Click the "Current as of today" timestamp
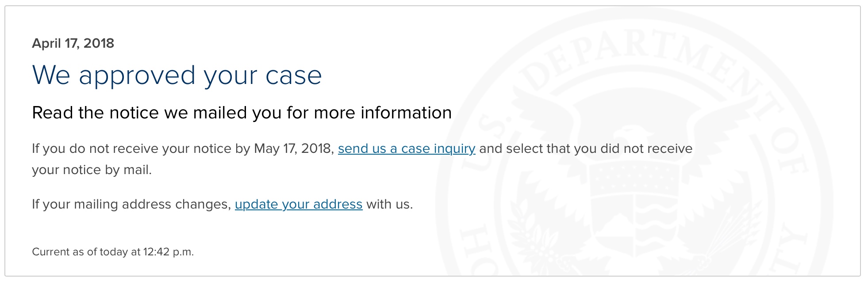The height and width of the screenshot is (281, 868). (113, 252)
